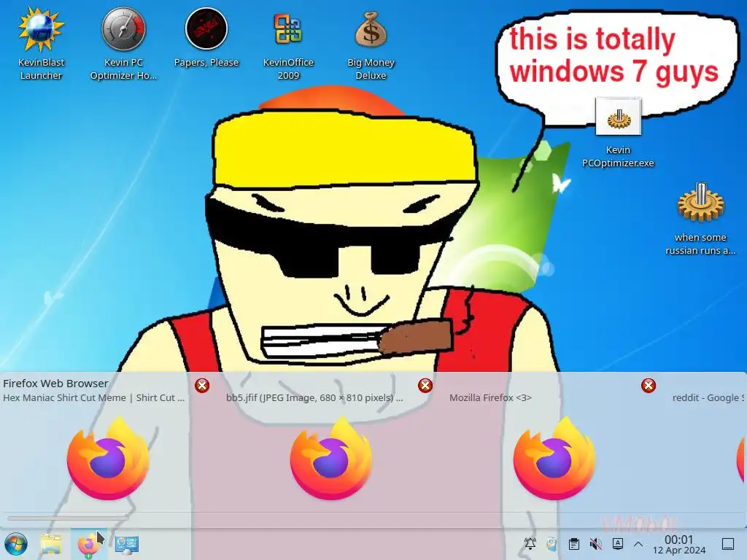Close the bb5.jfif window preview

(425, 385)
